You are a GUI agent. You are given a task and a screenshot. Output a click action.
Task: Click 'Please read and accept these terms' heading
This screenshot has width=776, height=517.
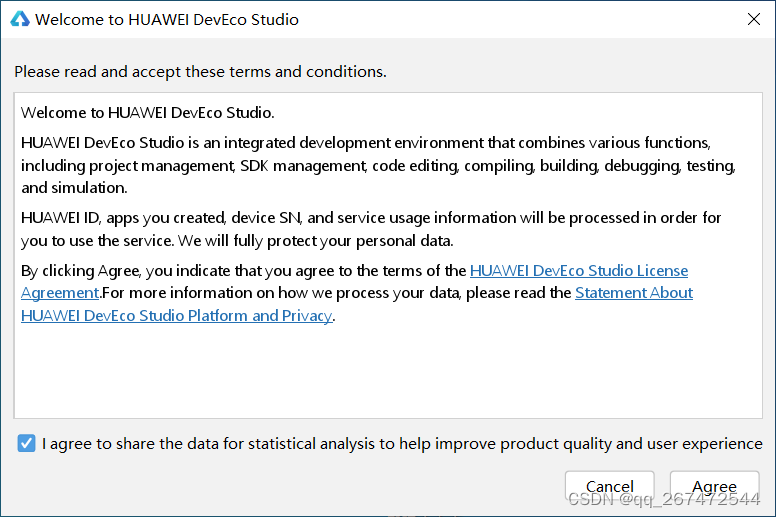point(200,72)
